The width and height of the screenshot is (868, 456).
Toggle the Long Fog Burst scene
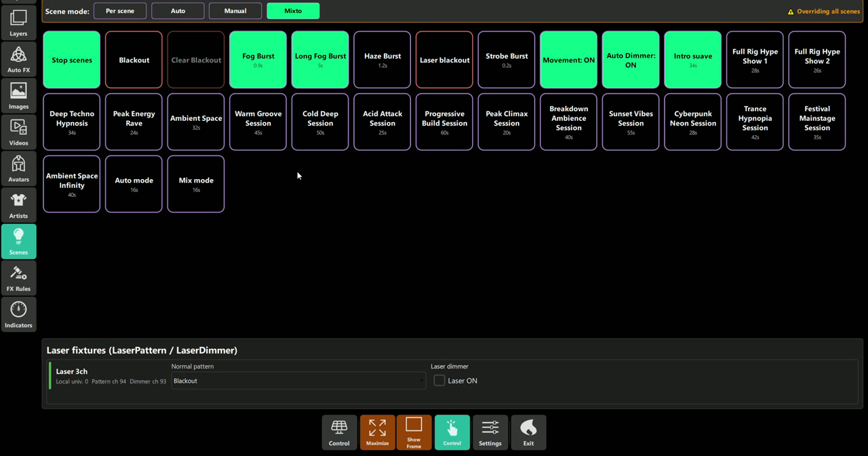click(x=320, y=60)
